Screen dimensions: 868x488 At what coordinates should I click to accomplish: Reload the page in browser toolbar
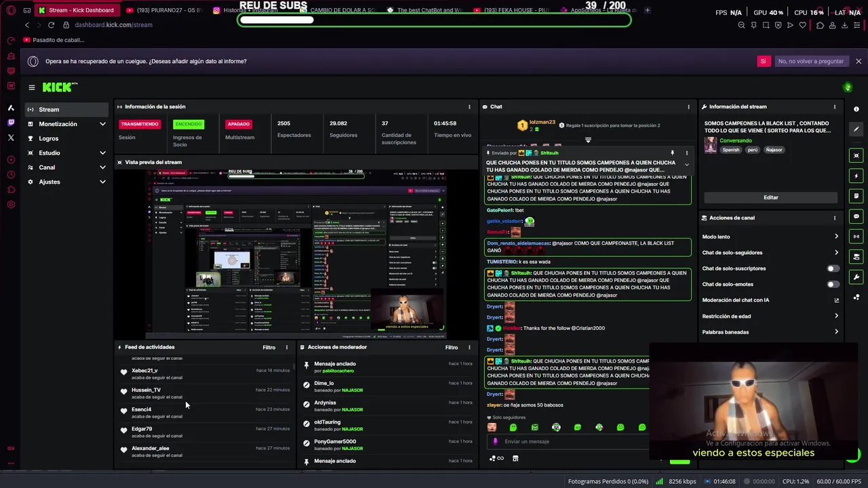tap(51, 25)
